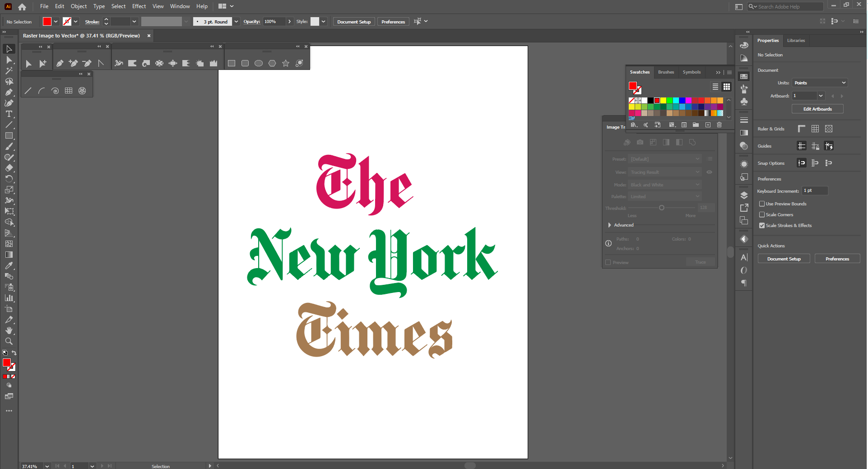
Task: Switch to the Symbols tab
Action: click(692, 72)
